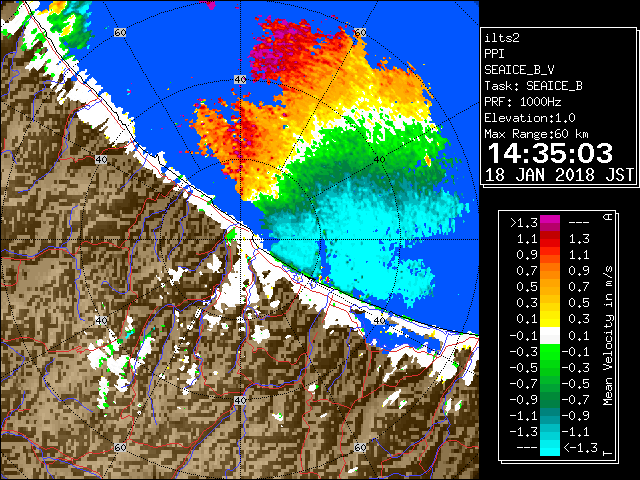Screen dimensions: 640x480
Task: Click the '>1.3' legend value
Action: coord(524,223)
